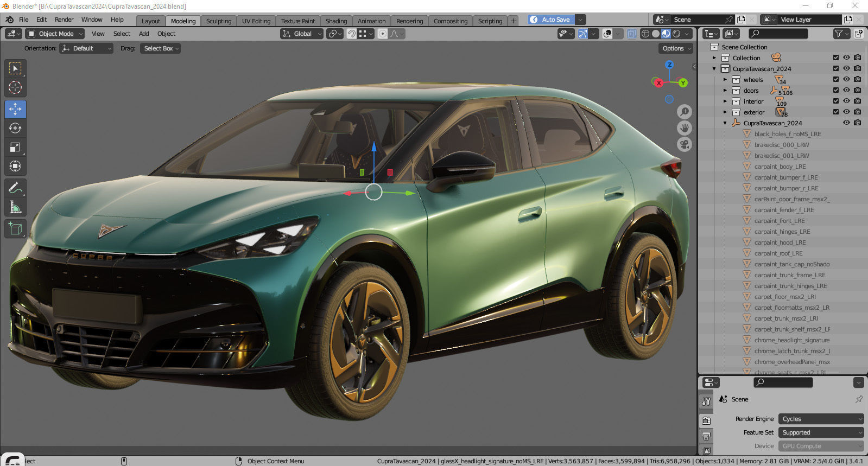Switch to wireframe viewport shading
The height and width of the screenshot is (466, 868).
click(x=645, y=34)
